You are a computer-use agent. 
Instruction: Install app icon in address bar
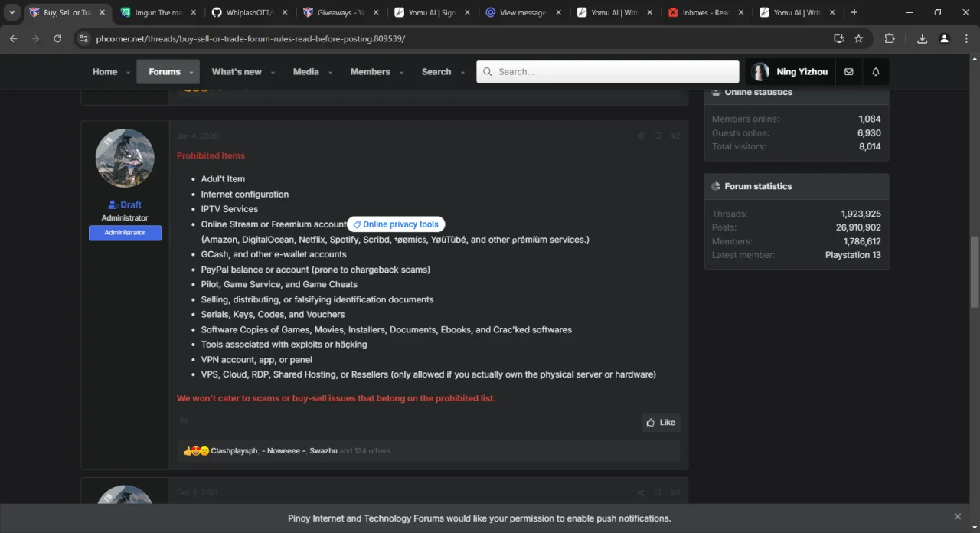(839, 38)
